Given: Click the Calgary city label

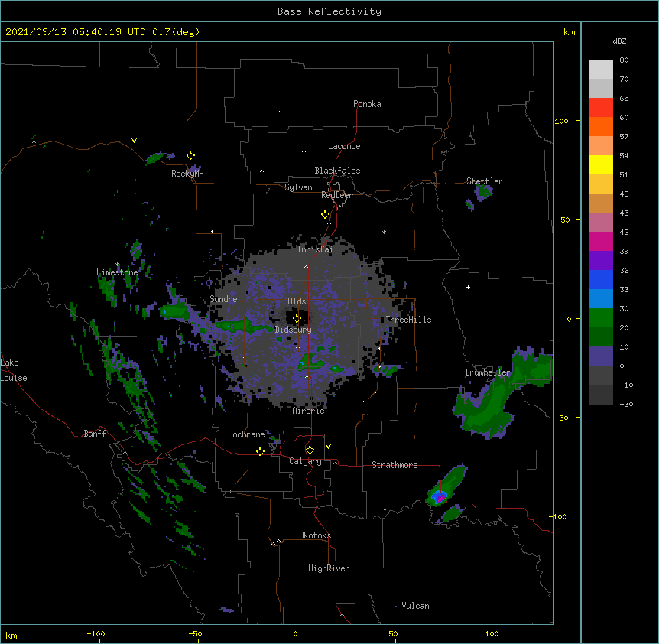Looking at the screenshot, I should [305, 461].
